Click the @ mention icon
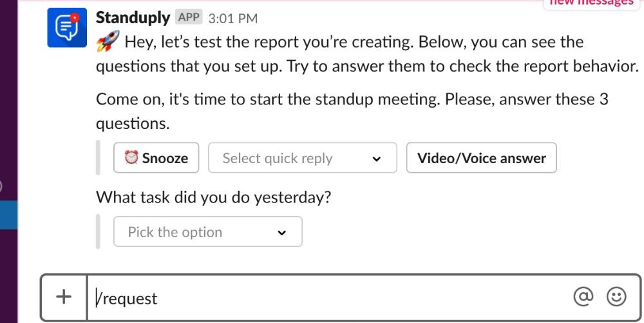The height and width of the screenshot is (323, 644). click(583, 297)
